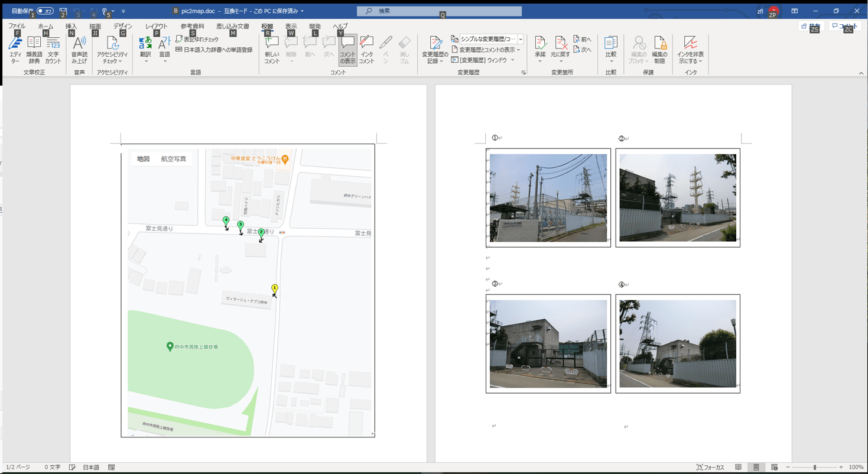The image size is (868, 474).
Task: Toggle the AutoSave (自動保存) switch
Action: [45, 11]
